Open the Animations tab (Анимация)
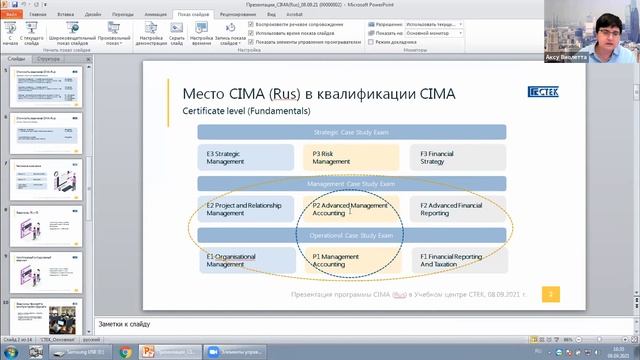 point(156,14)
